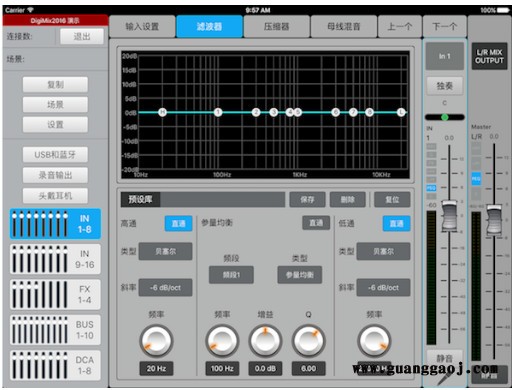Open the 设置 settings button

click(55, 124)
